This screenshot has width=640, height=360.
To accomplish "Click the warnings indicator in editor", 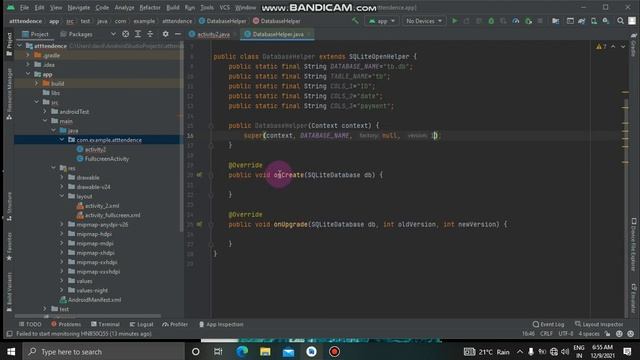I will [x=601, y=47].
